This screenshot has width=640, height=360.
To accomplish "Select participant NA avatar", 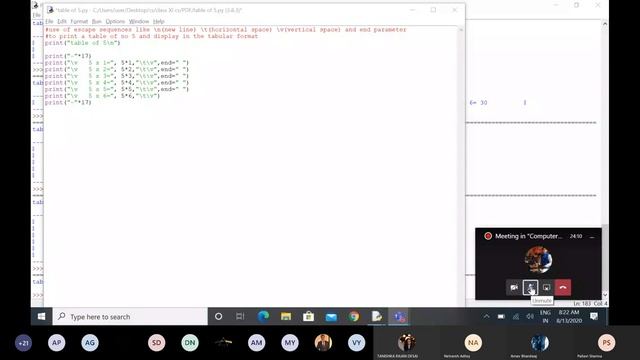I will tap(473, 343).
